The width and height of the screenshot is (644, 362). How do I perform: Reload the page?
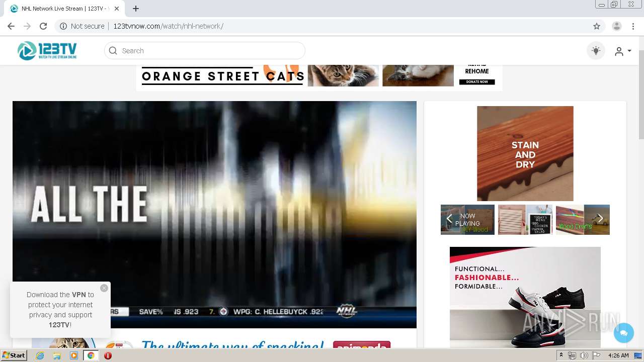(43, 26)
